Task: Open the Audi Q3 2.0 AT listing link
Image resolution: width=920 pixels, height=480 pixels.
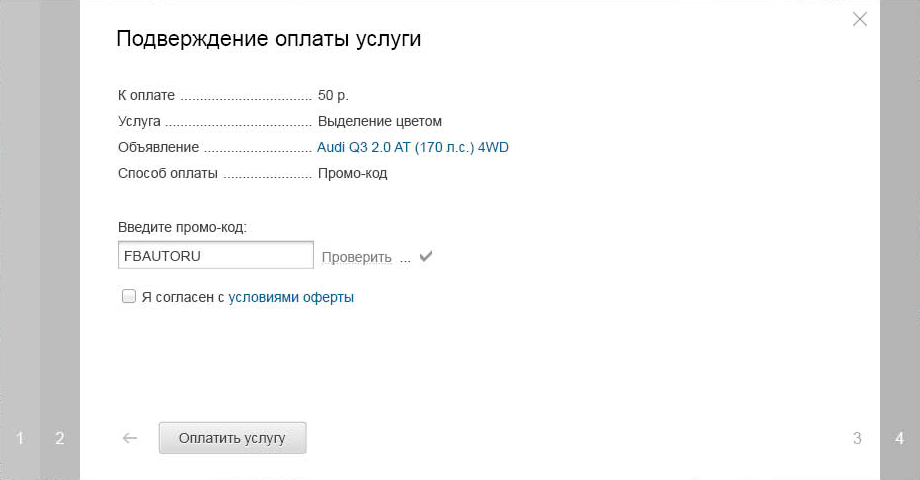Action: pyautogui.click(x=412, y=147)
